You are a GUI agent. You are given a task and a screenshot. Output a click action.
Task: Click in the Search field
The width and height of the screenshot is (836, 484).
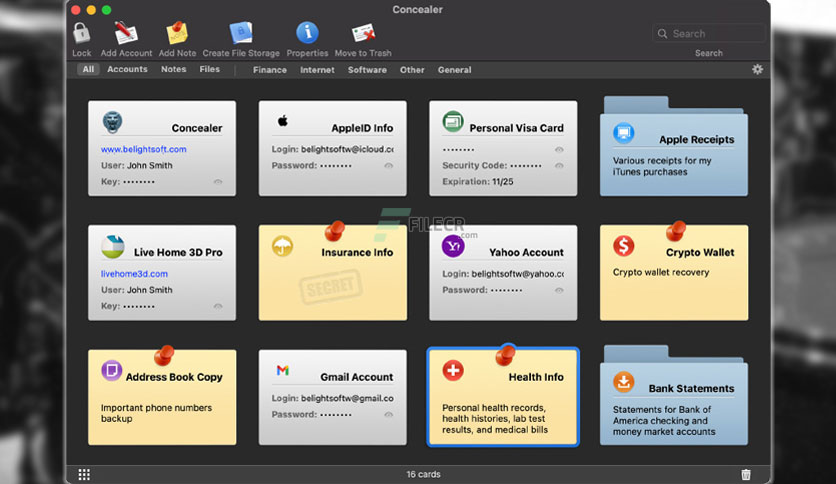(x=709, y=34)
